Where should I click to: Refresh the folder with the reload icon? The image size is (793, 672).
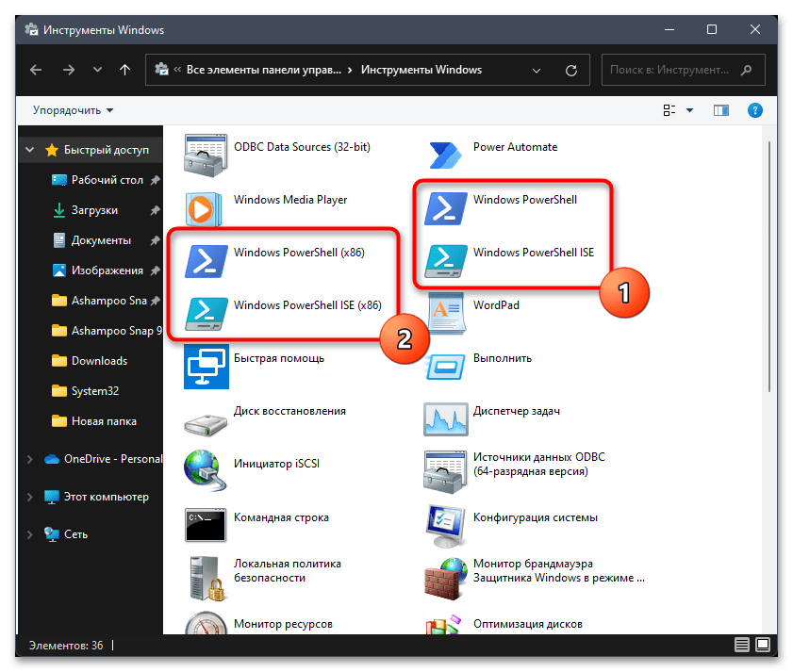(x=571, y=71)
